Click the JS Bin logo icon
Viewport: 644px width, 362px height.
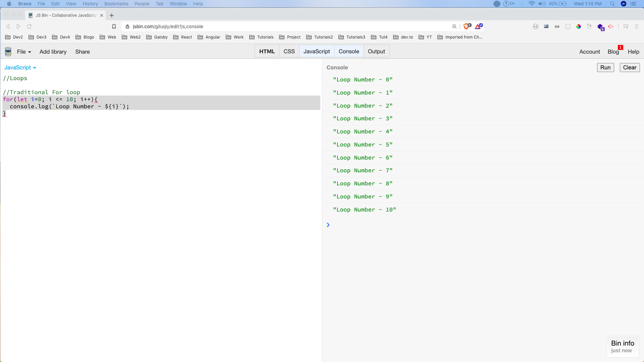(x=8, y=52)
